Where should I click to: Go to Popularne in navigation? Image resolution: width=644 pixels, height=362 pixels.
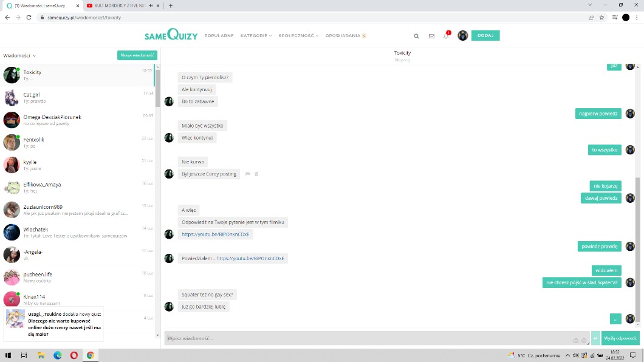click(x=219, y=36)
